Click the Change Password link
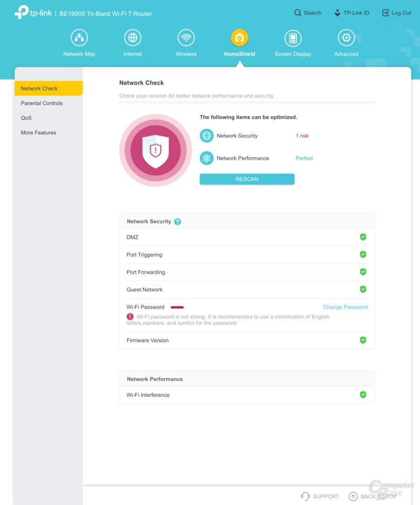Viewport: 420px width, 505px height. click(x=345, y=307)
